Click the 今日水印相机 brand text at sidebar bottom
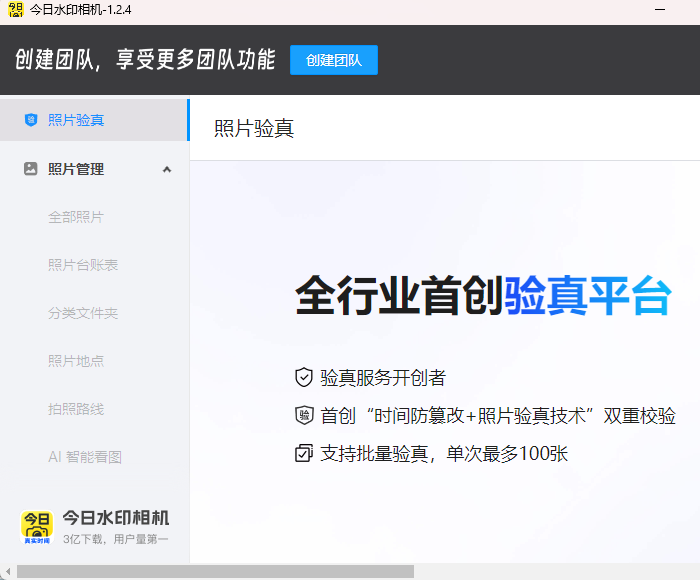 coord(116,518)
